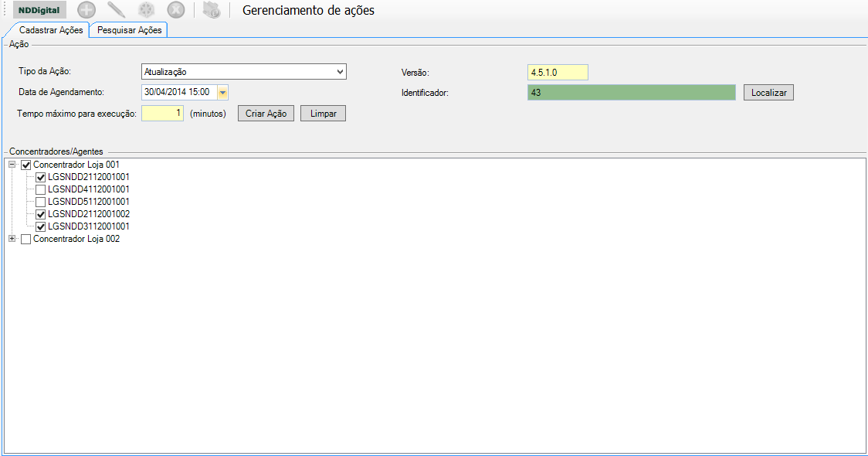
Task: Click the folder toolbar icon
Action: click(212, 10)
